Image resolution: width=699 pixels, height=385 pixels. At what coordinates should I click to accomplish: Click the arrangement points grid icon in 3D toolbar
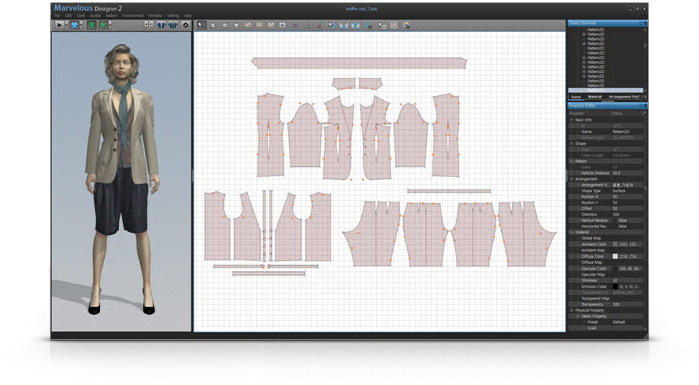[x=149, y=25]
